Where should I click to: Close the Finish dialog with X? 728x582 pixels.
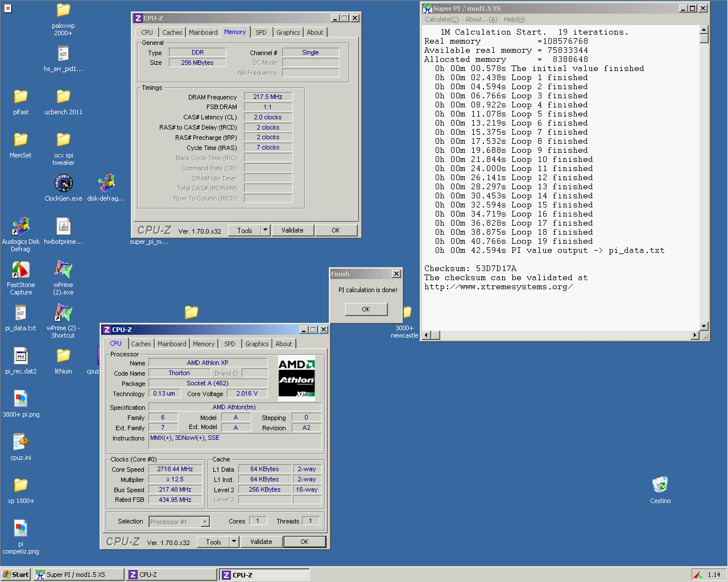pyautogui.click(x=396, y=274)
